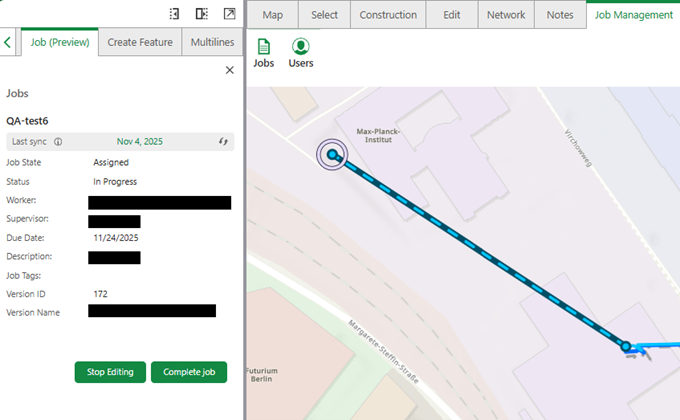Click the back chevron beside Job tab
The height and width of the screenshot is (420, 680).
(7, 42)
